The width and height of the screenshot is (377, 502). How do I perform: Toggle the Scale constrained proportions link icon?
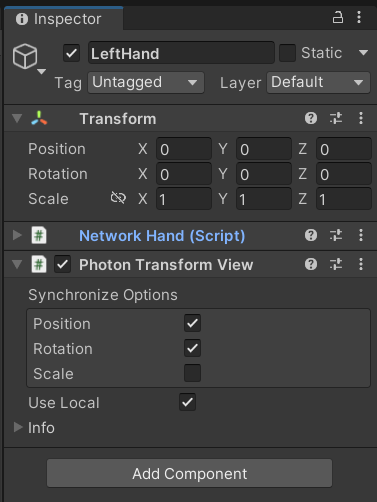tap(118, 198)
